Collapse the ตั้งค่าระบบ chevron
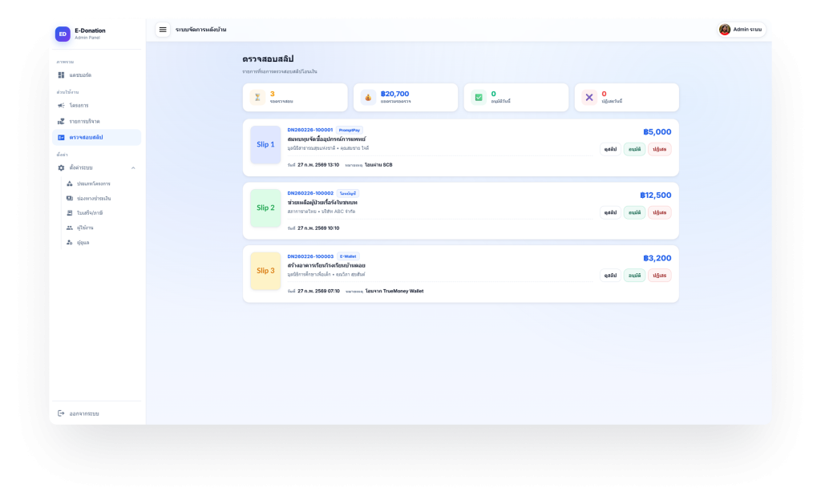The image size is (821, 504). coord(133,167)
